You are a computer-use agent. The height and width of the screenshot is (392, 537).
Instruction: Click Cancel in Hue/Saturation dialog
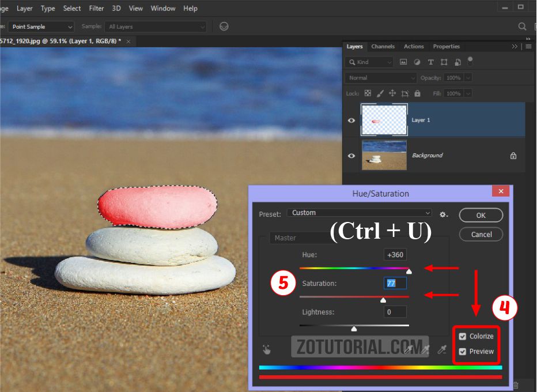pyautogui.click(x=481, y=235)
